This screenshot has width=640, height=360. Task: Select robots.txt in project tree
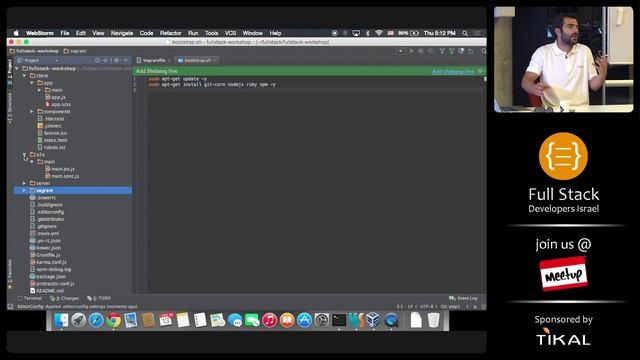click(x=51, y=147)
